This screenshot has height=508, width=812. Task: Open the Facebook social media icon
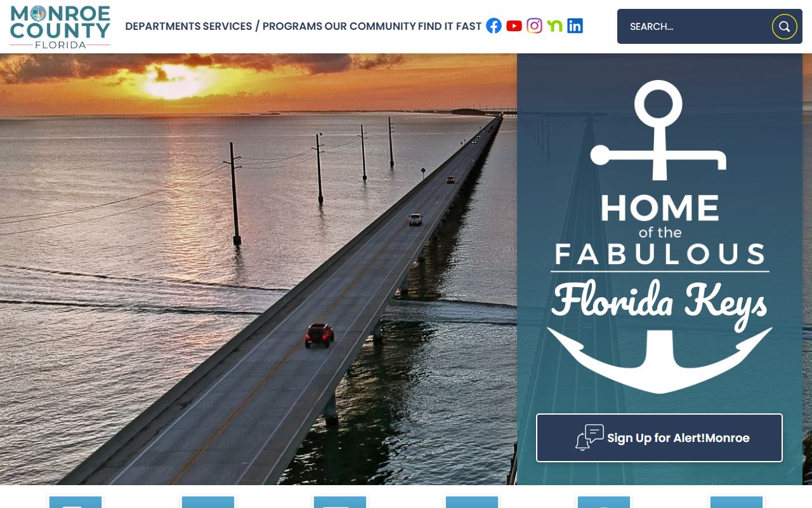[x=494, y=26]
